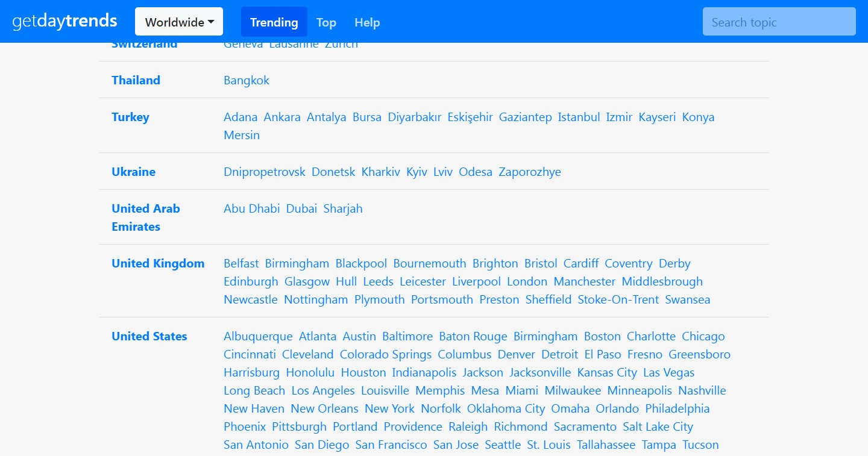The height and width of the screenshot is (456, 868).
Task: Select London city link
Action: (x=527, y=281)
